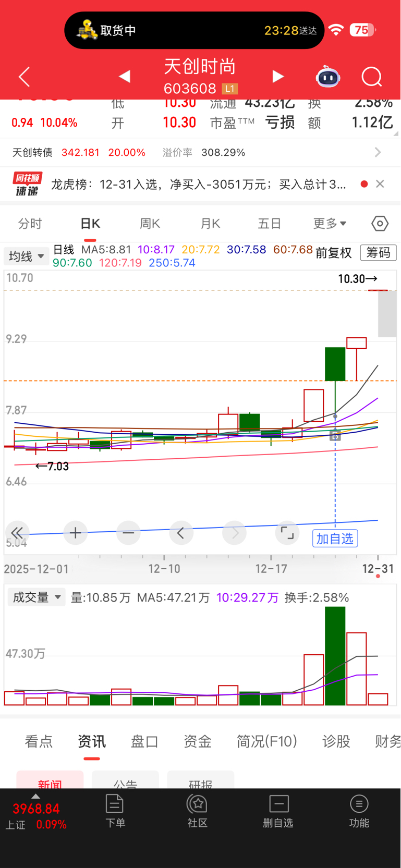Open the 筹码 chip distribution

378,253
